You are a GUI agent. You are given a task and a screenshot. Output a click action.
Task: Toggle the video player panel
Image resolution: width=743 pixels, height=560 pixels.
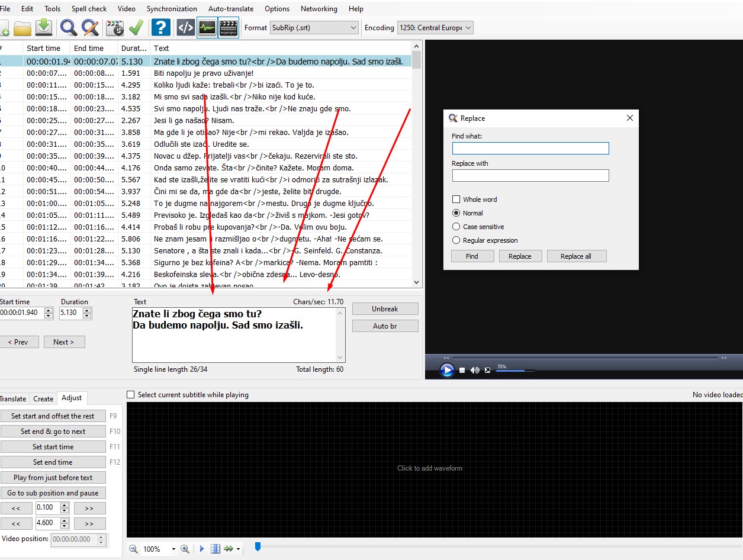(229, 27)
